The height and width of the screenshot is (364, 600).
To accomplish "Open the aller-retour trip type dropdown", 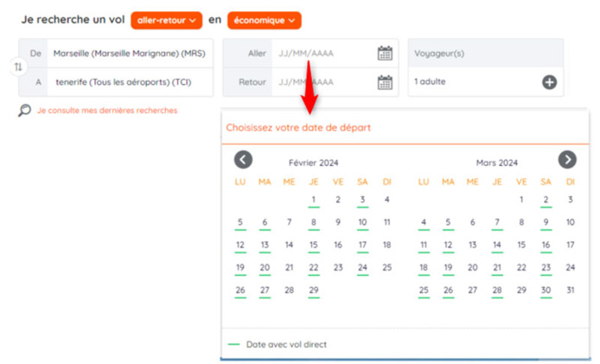I will coord(166,19).
